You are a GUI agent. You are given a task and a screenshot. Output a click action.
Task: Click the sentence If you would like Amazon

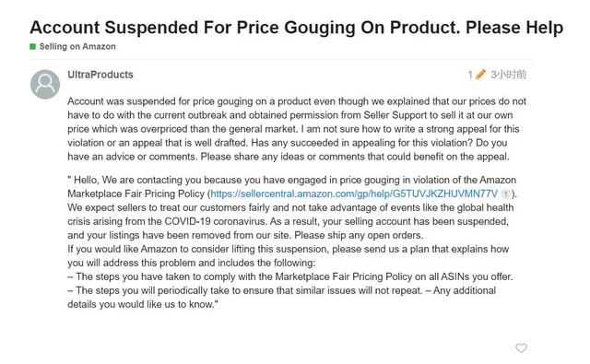coord(289,256)
